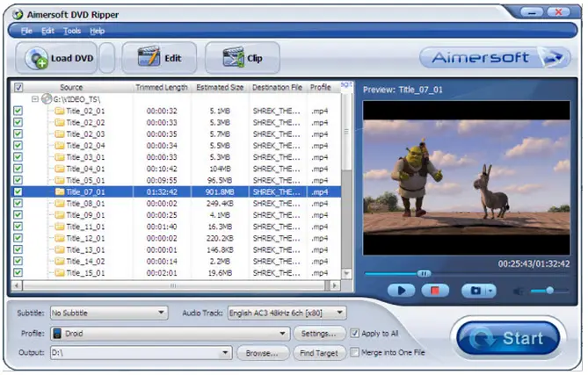The height and width of the screenshot is (375, 588).
Task: Uncheck the Title_02_01 checkbox
Action: 18,111
